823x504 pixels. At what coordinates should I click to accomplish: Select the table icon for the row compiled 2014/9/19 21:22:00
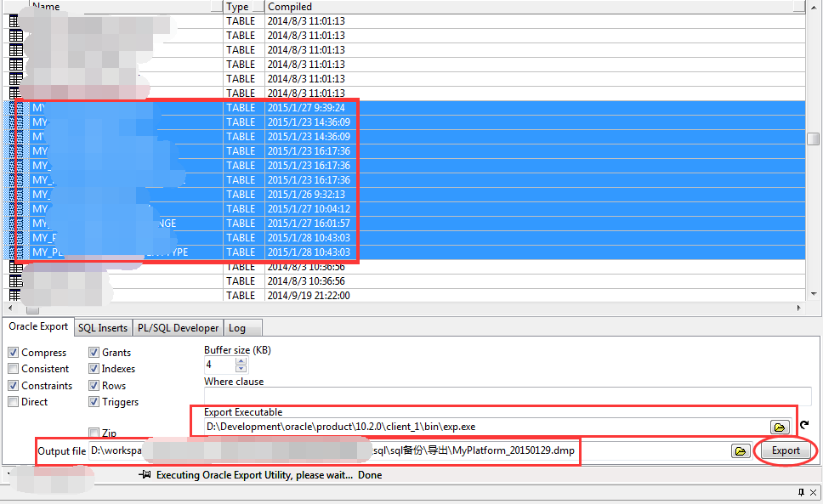[x=14, y=295]
